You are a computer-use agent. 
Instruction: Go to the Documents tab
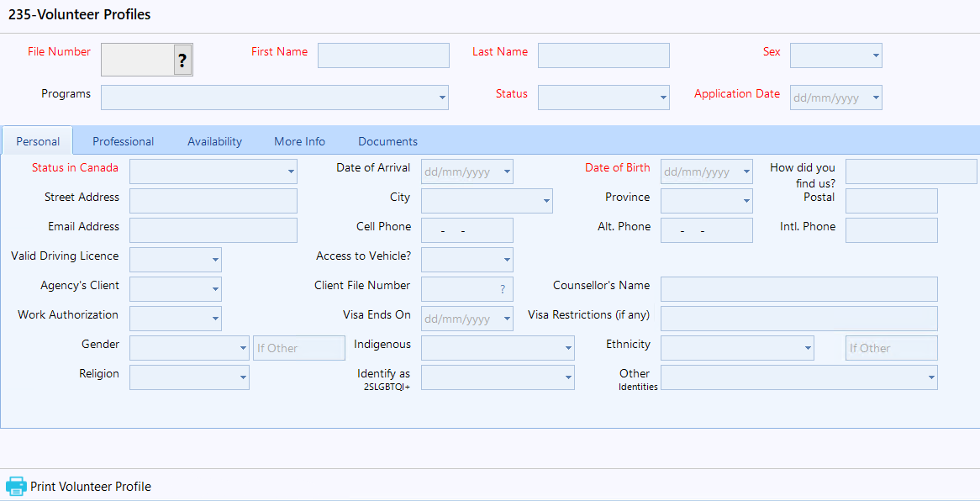(x=387, y=141)
